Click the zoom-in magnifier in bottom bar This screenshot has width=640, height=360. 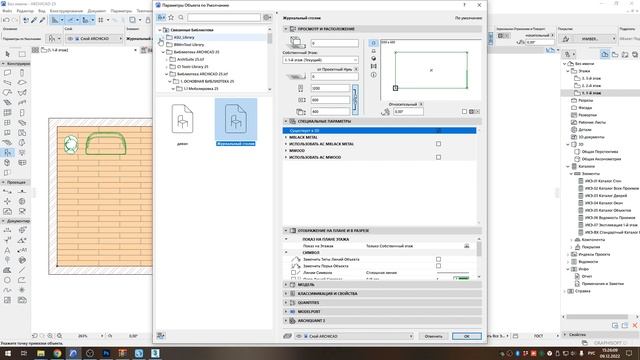pos(50,336)
